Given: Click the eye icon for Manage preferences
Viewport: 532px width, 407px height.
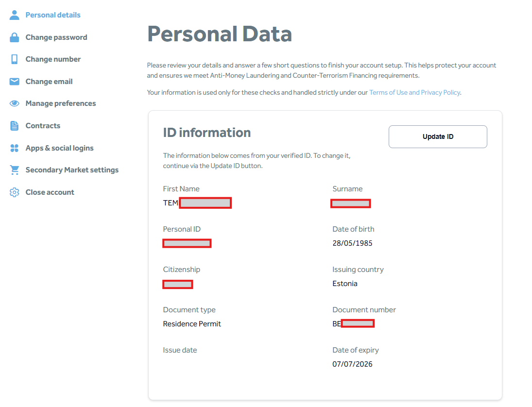Looking at the screenshot, I should click(15, 103).
